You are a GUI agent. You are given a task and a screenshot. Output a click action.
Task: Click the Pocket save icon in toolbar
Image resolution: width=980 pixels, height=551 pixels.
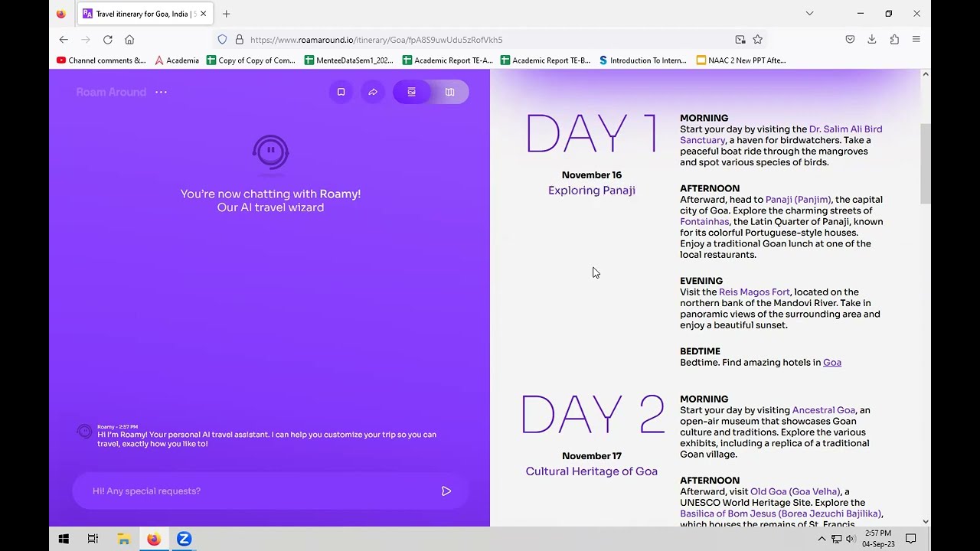(x=850, y=40)
